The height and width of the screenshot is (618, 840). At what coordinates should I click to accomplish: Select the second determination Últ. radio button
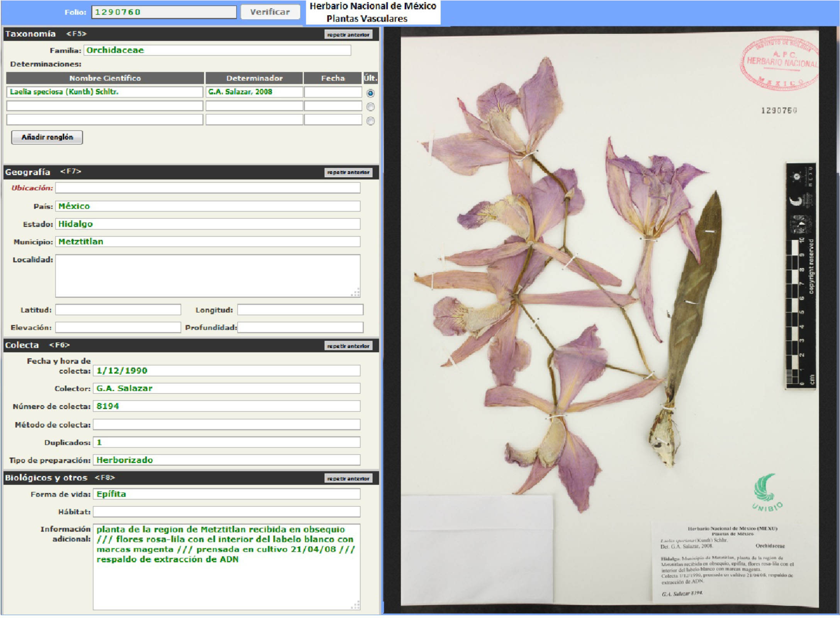pyautogui.click(x=370, y=107)
